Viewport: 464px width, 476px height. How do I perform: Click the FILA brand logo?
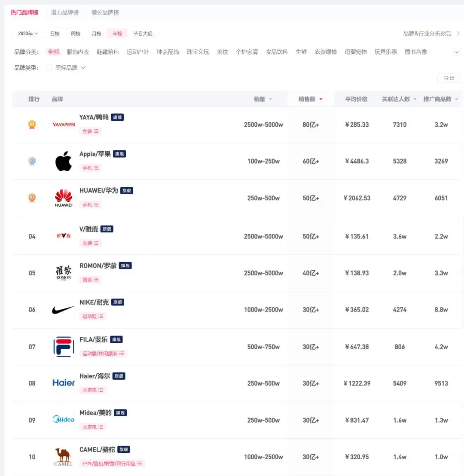(x=63, y=346)
